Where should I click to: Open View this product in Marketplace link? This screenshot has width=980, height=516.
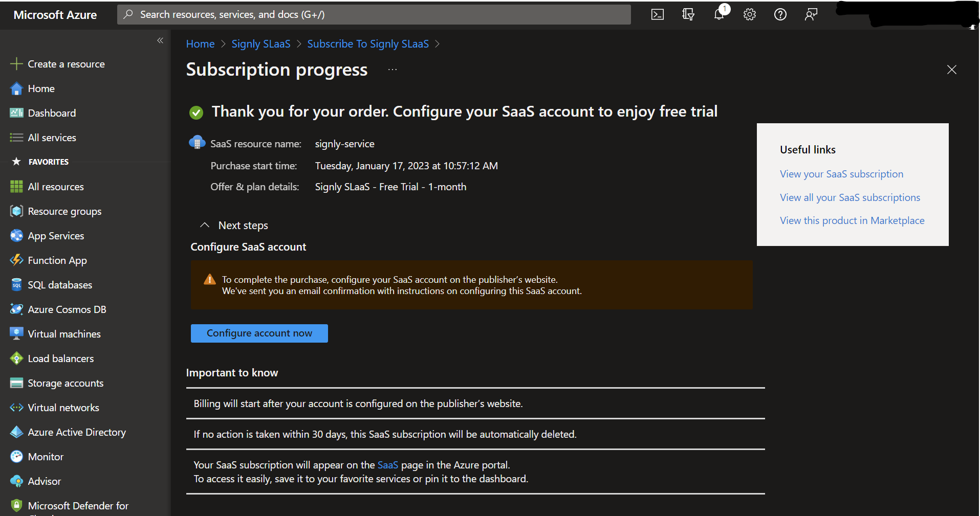pos(852,220)
